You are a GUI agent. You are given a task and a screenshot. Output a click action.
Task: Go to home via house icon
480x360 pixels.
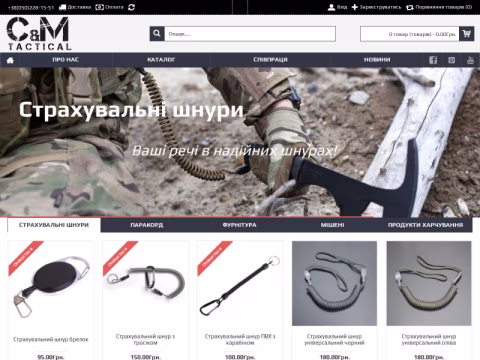(10, 60)
